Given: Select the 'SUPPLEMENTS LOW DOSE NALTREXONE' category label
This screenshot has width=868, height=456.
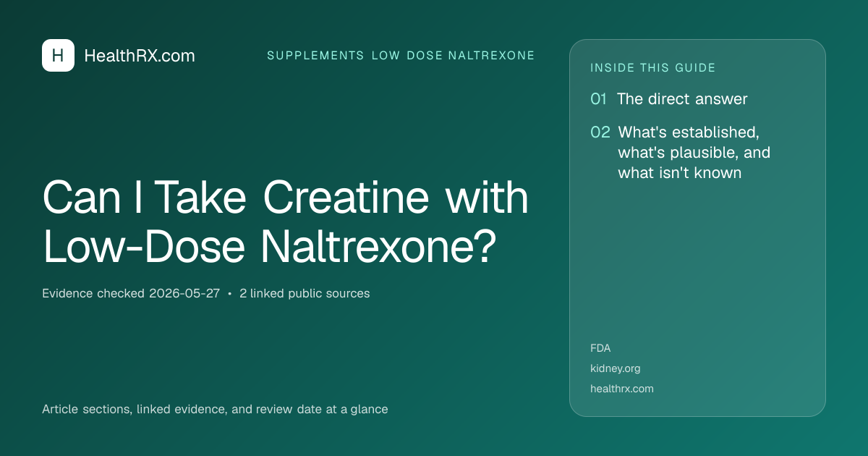Looking at the screenshot, I should 401,56.
